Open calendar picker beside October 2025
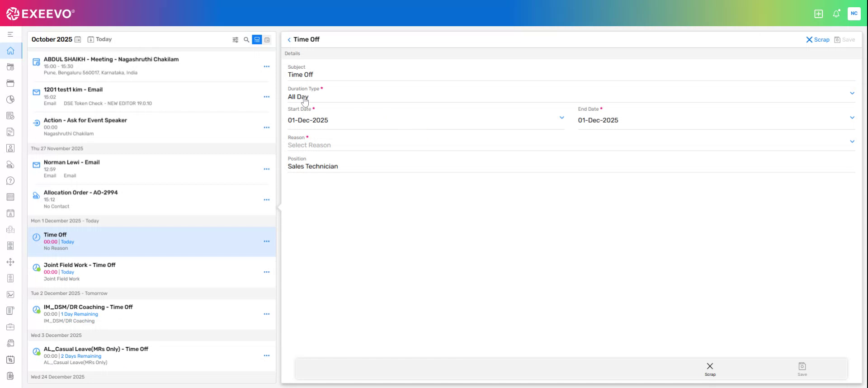Image resolution: width=868 pixels, height=388 pixels. click(78, 39)
